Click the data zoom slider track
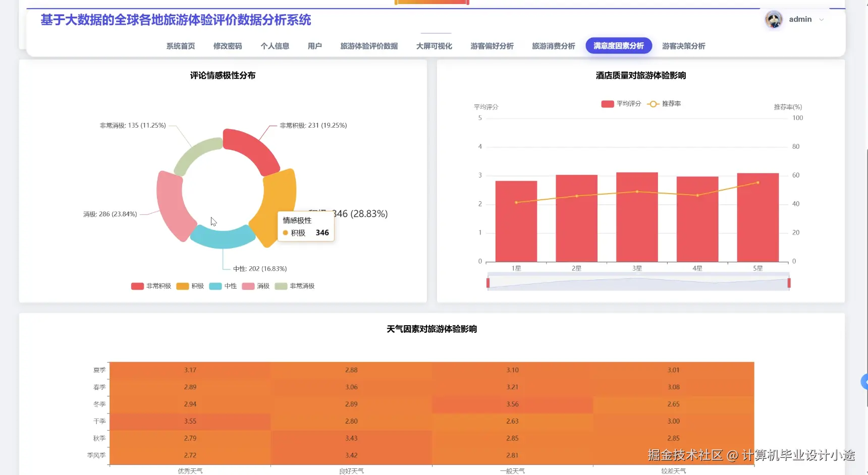The width and height of the screenshot is (868, 475). coord(638,283)
